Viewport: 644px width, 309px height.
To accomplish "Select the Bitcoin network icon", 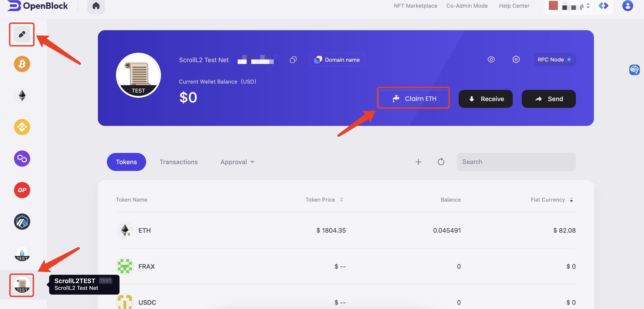I will pos(22,64).
